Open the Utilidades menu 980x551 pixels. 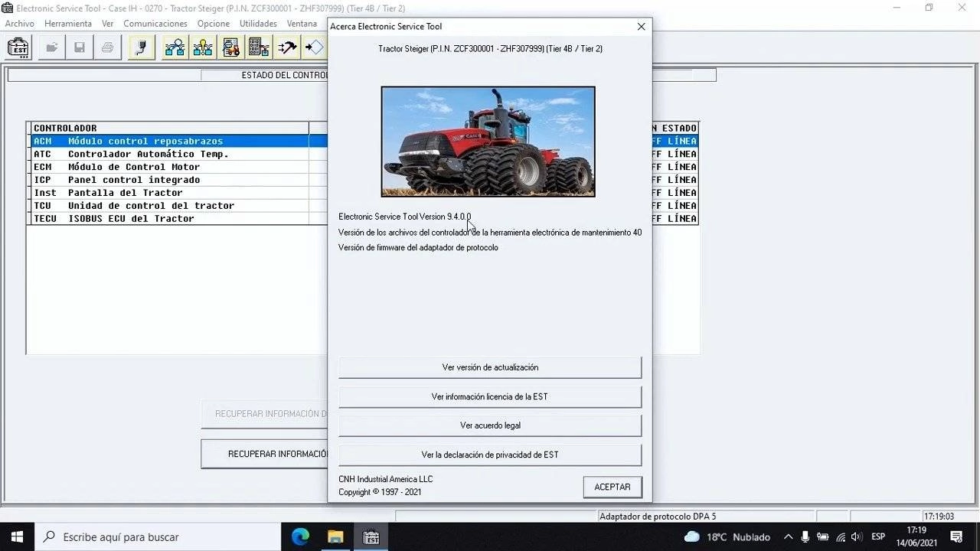tap(258, 23)
